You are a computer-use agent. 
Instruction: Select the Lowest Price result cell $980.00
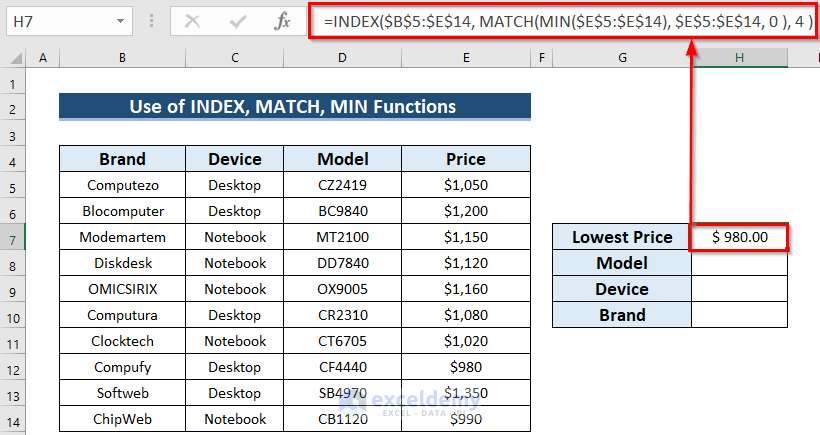pos(739,237)
